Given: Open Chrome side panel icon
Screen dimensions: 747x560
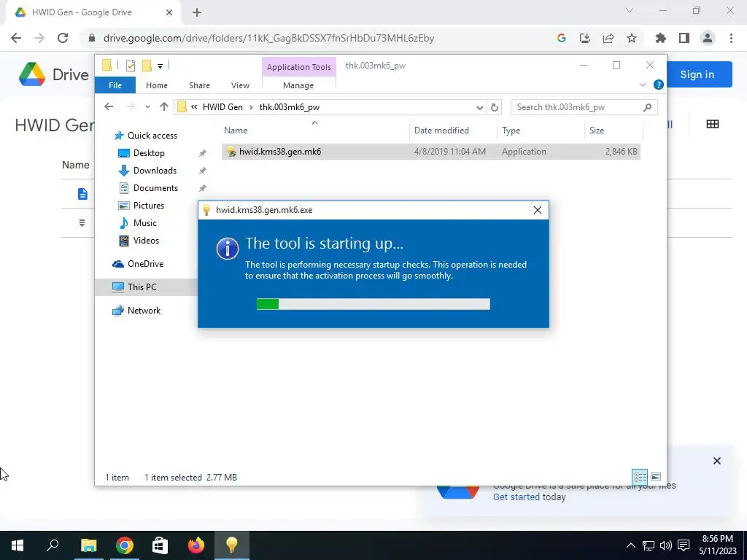Looking at the screenshot, I should (x=684, y=38).
